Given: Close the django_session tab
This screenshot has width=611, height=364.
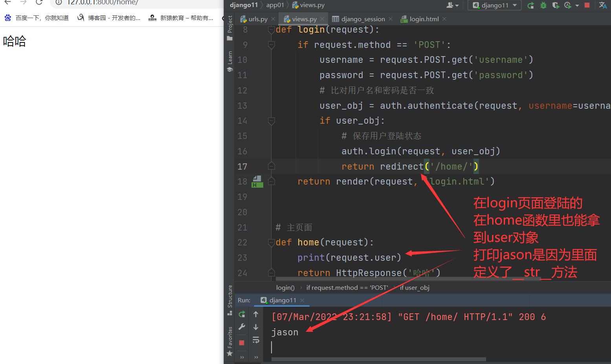Looking at the screenshot, I should (391, 19).
